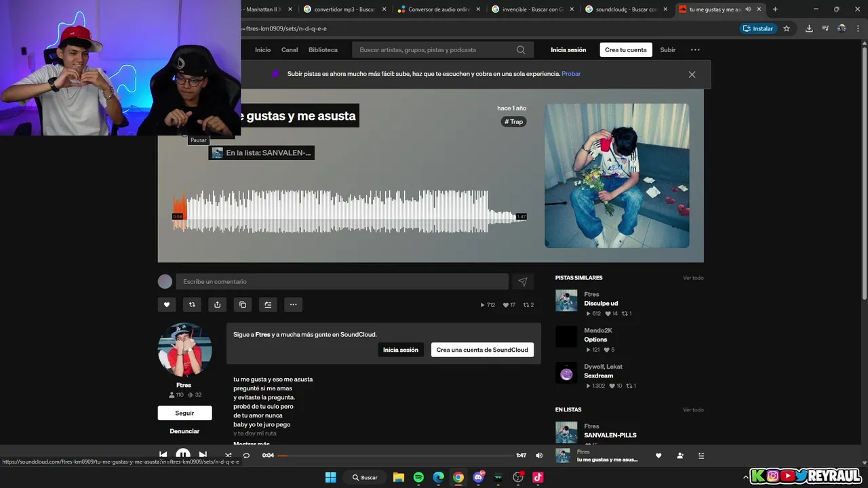Image resolution: width=868 pixels, height=488 pixels.
Task: Open similar track 'Sexdream'
Action: (x=598, y=375)
